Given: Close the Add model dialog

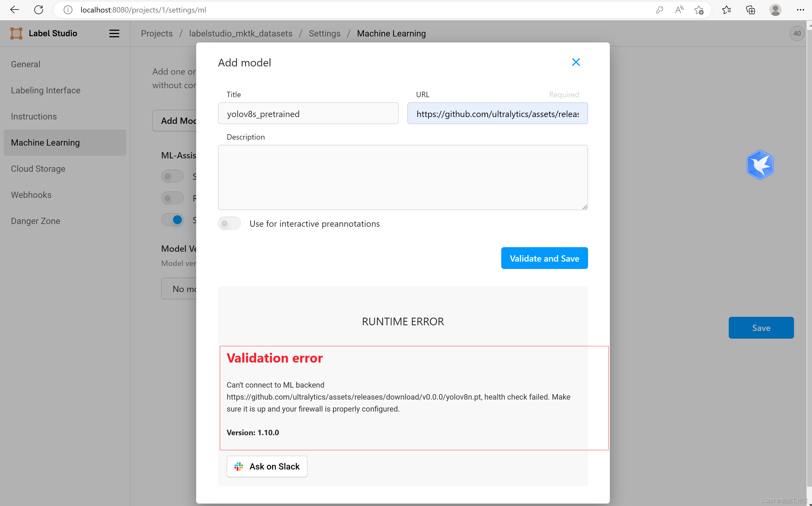Looking at the screenshot, I should tap(576, 62).
